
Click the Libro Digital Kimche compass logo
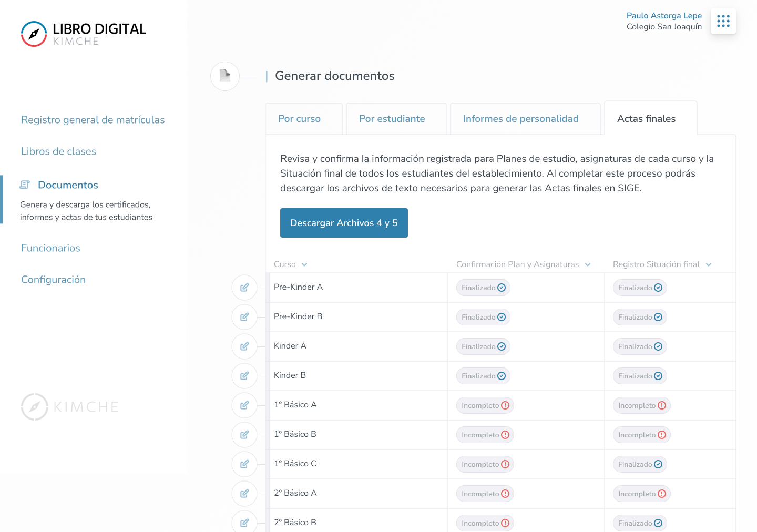tap(34, 34)
